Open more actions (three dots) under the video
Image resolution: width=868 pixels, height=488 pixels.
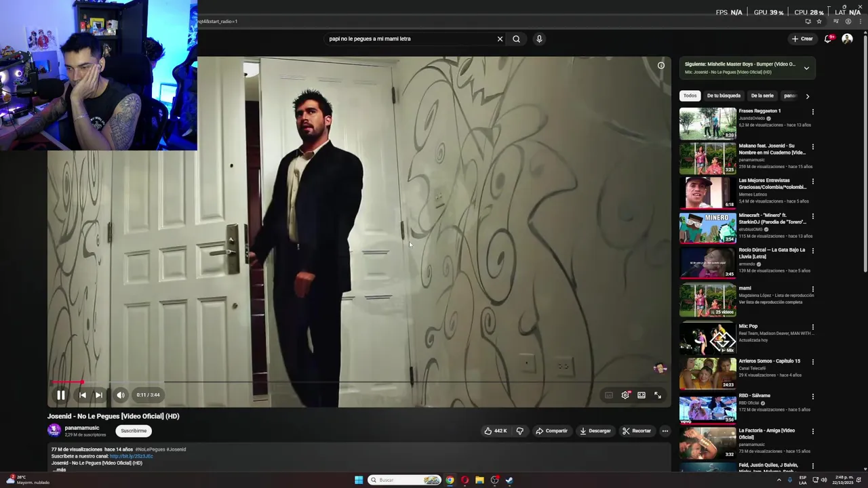point(665,431)
